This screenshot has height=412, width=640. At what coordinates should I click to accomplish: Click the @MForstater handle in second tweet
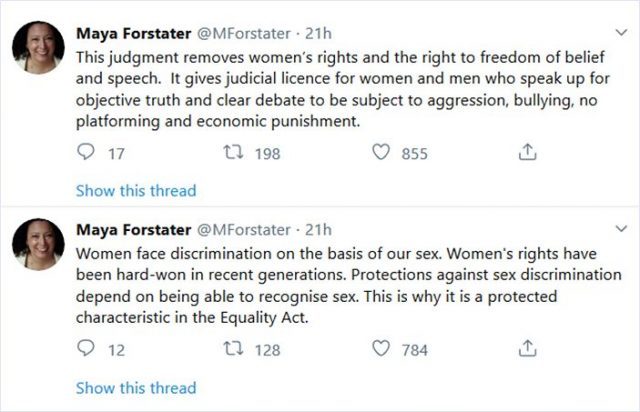point(241,231)
